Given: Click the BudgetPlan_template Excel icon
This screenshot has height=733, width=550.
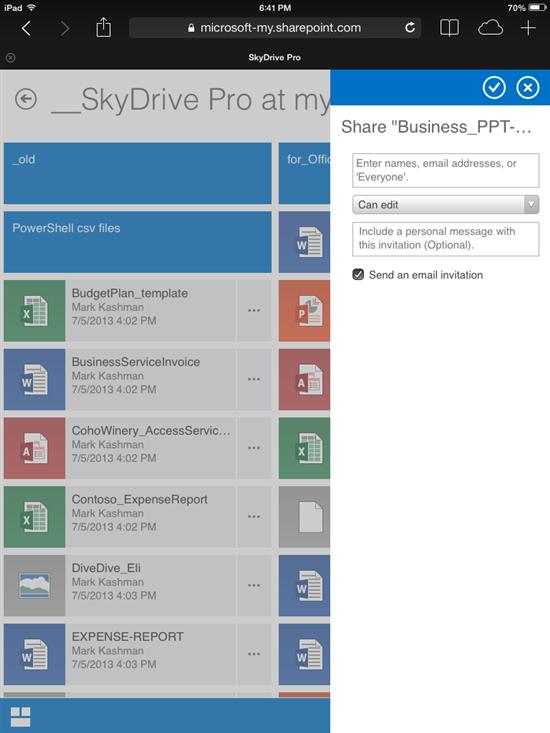Looking at the screenshot, I should point(35,311).
